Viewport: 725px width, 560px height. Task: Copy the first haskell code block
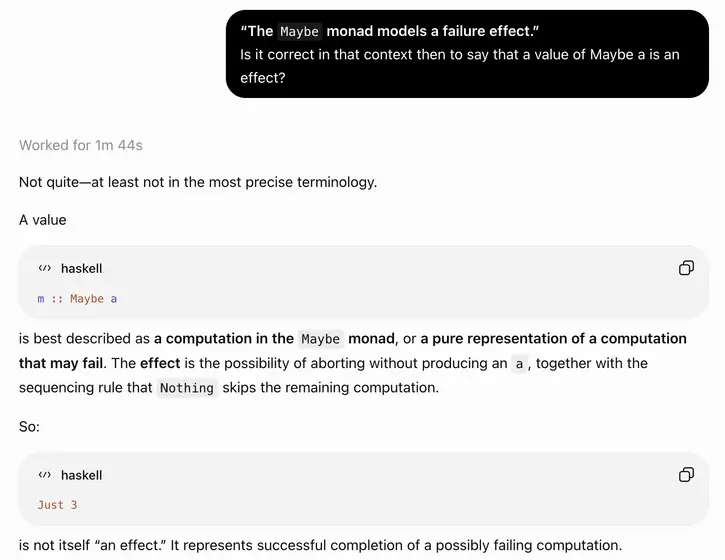[686, 268]
